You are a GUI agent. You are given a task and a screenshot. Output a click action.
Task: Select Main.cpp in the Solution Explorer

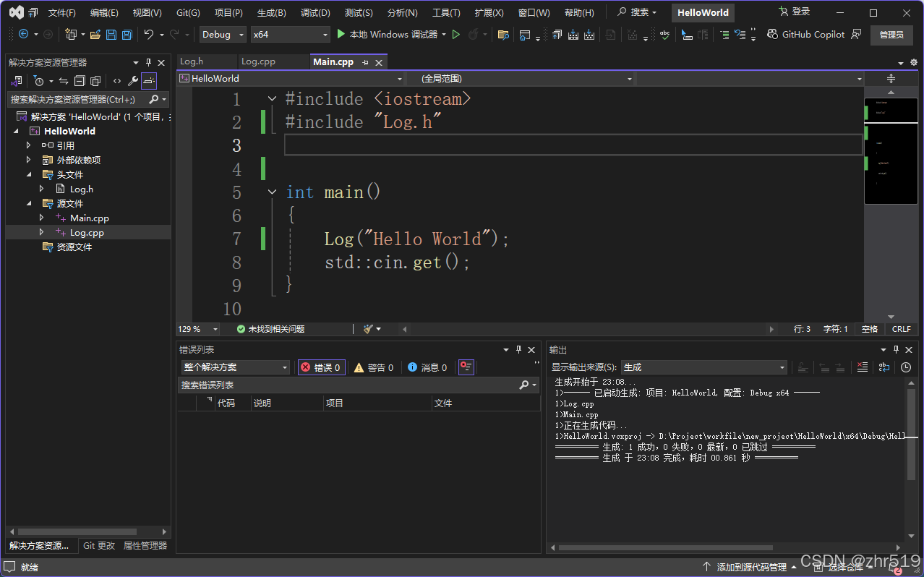[x=88, y=218]
